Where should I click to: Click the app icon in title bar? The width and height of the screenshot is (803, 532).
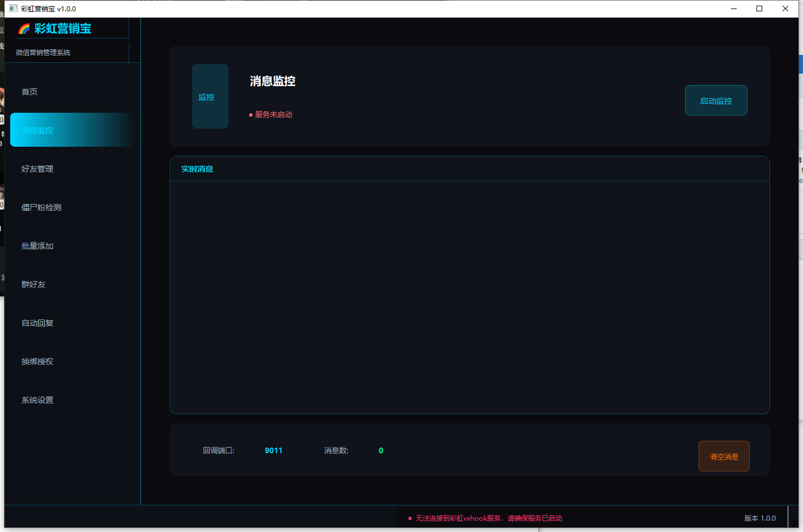point(13,8)
